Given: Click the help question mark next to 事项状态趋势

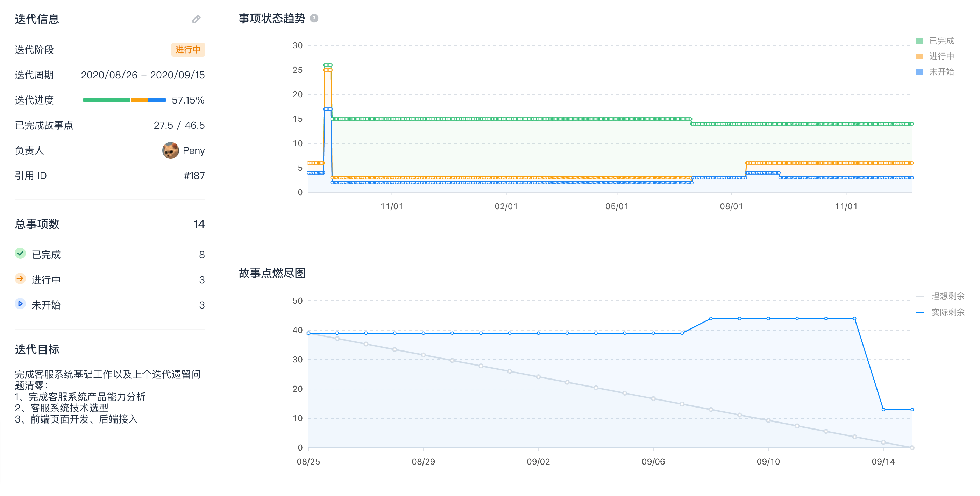Looking at the screenshot, I should pos(314,18).
